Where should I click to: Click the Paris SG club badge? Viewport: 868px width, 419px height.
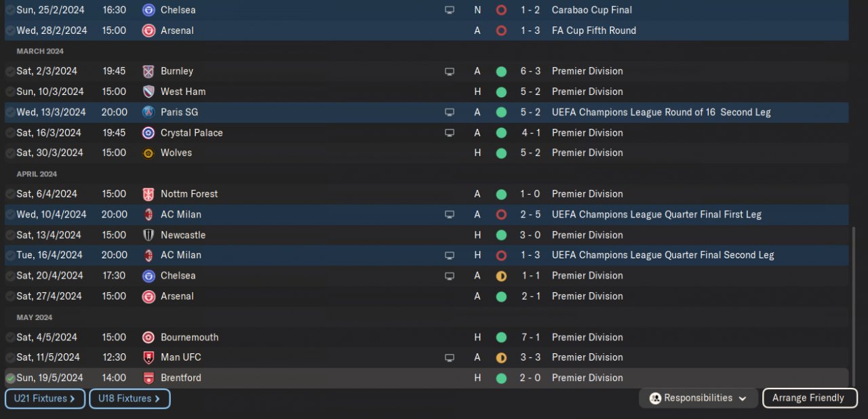point(149,112)
